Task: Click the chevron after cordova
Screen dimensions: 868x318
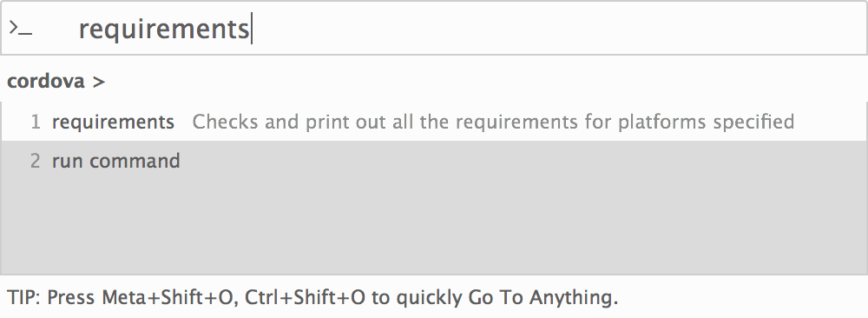Action: 99,83
